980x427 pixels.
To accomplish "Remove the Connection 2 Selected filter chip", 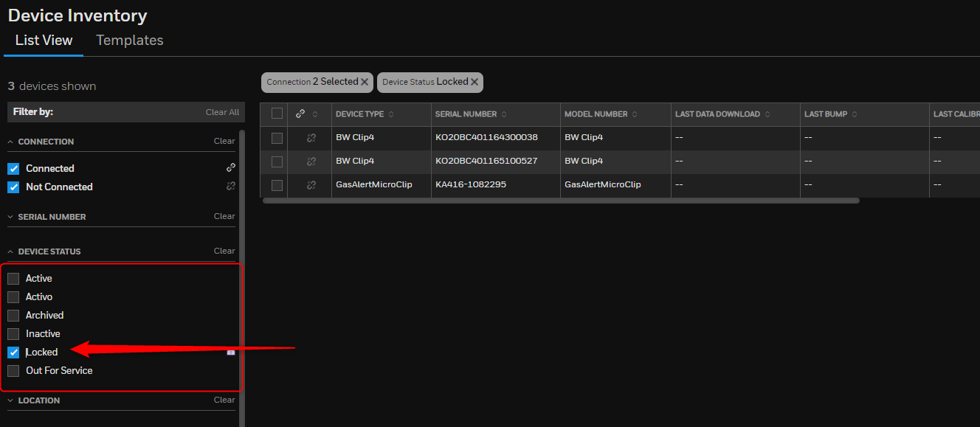I will pos(365,82).
